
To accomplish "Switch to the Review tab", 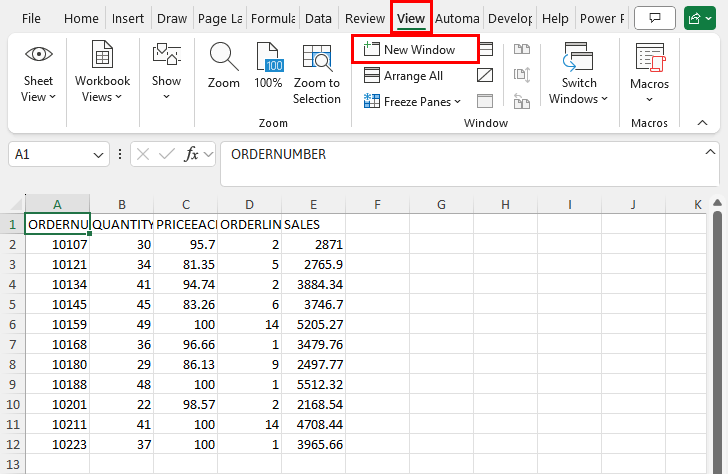I will point(365,19).
